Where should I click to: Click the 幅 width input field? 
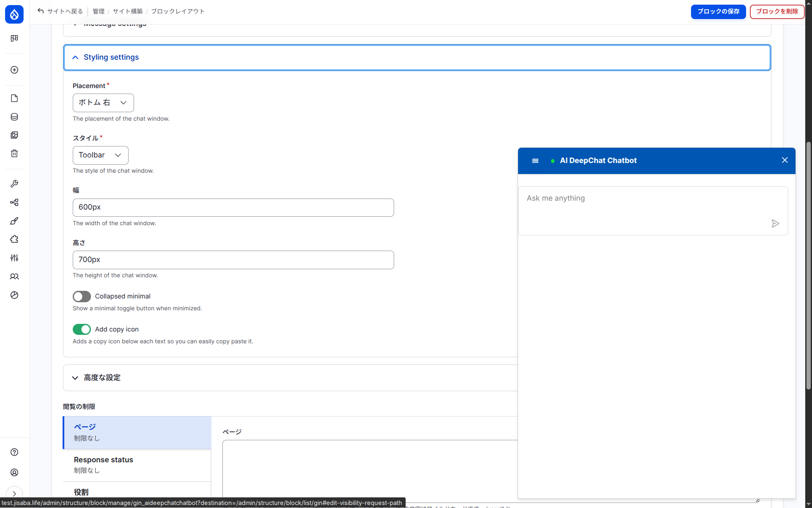pyautogui.click(x=233, y=207)
